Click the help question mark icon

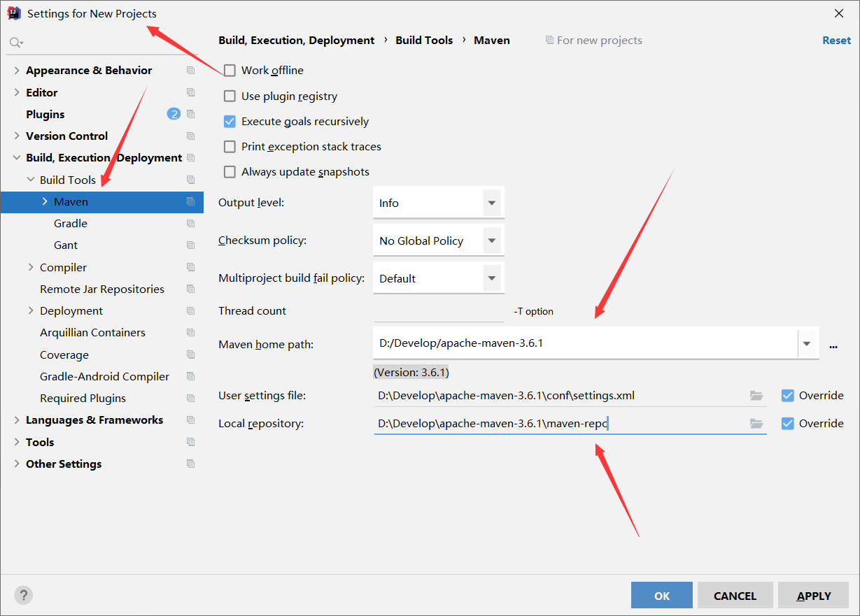[x=24, y=595]
